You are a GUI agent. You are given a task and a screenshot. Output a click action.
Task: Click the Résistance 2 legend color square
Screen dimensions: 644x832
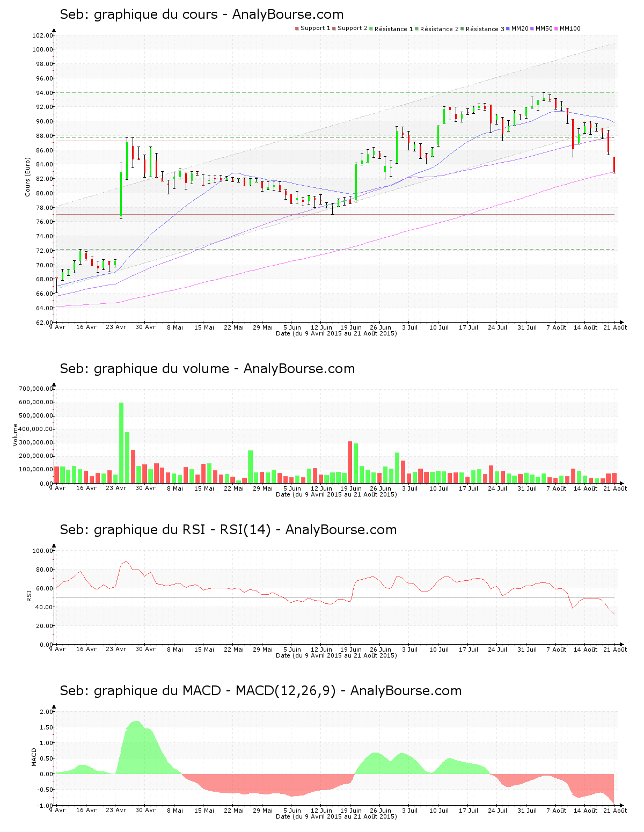416,28
